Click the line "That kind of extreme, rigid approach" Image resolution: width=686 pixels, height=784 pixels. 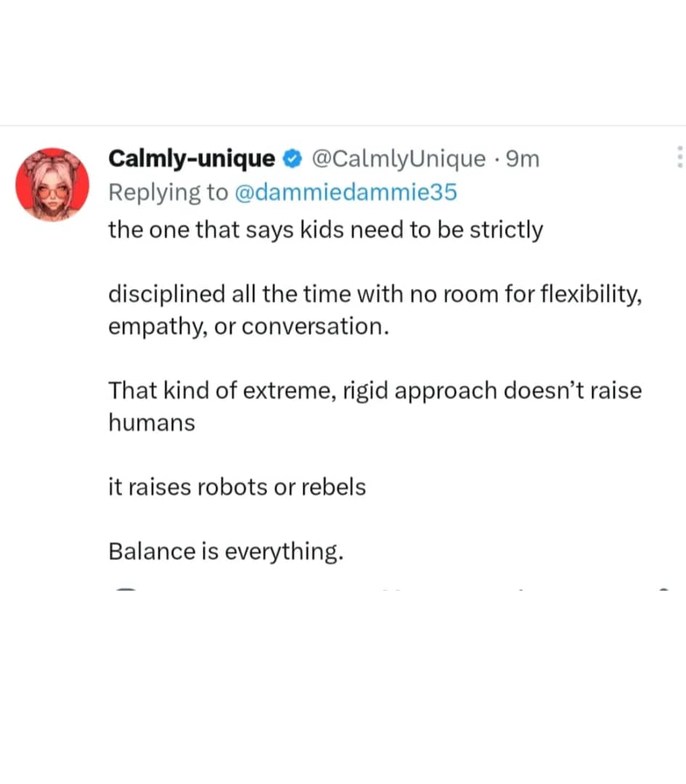[375, 391]
